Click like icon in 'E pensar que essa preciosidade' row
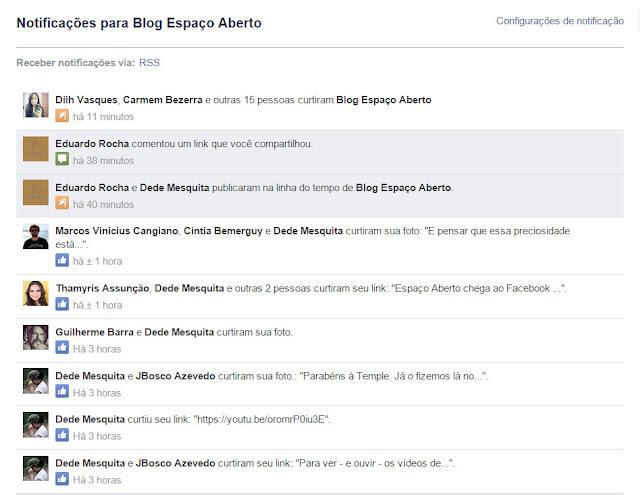The width and height of the screenshot is (640, 495). [x=62, y=260]
